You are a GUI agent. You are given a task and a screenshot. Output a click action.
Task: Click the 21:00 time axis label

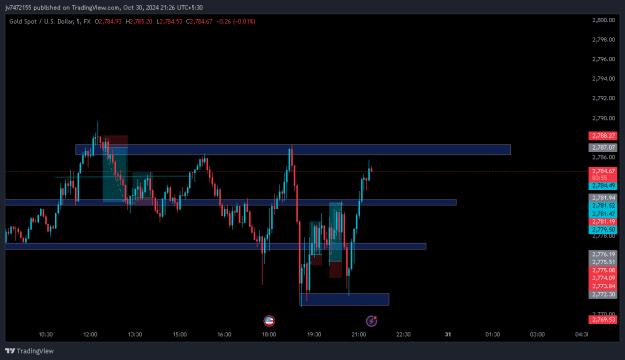[359, 334]
